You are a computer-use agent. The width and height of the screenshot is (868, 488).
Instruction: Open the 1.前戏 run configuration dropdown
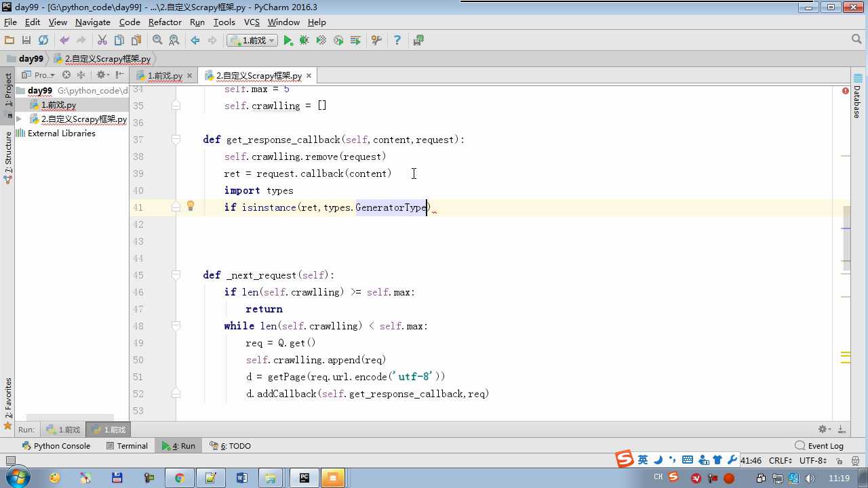(x=252, y=41)
